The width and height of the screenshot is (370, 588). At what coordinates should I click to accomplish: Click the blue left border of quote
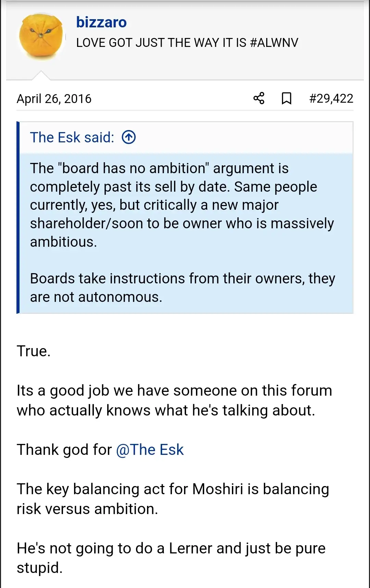(18, 218)
